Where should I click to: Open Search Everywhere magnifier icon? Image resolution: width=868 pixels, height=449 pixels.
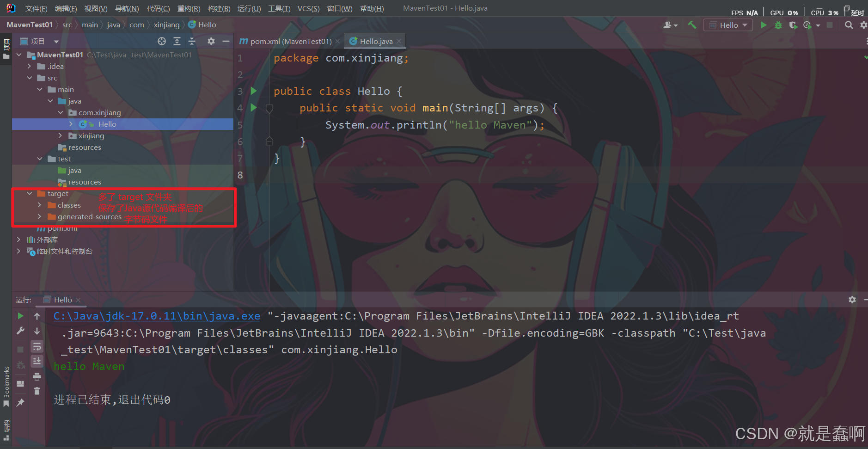pos(849,25)
